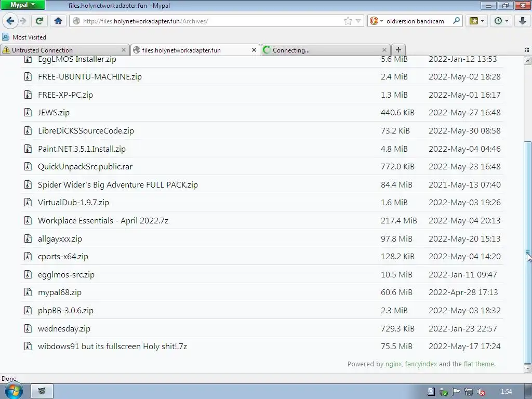Click archive icon beside FREE-XP-PC.zip
532x399 pixels.
coord(28,95)
